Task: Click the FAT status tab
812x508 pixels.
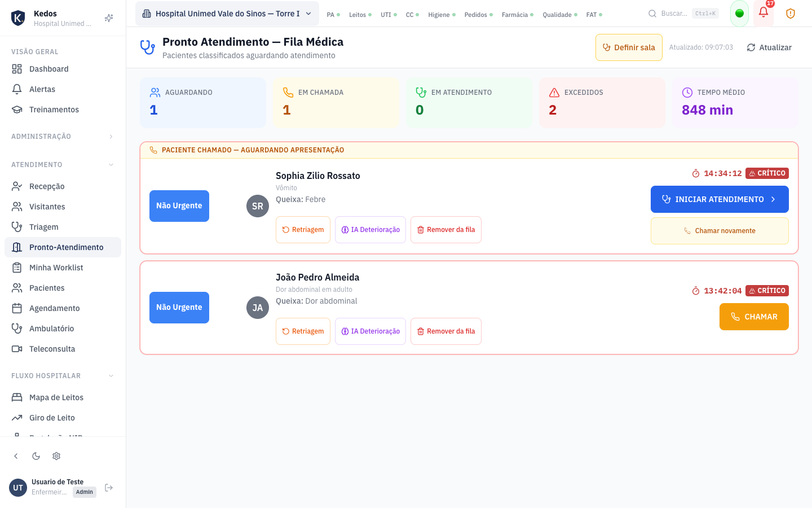Action: click(594, 15)
